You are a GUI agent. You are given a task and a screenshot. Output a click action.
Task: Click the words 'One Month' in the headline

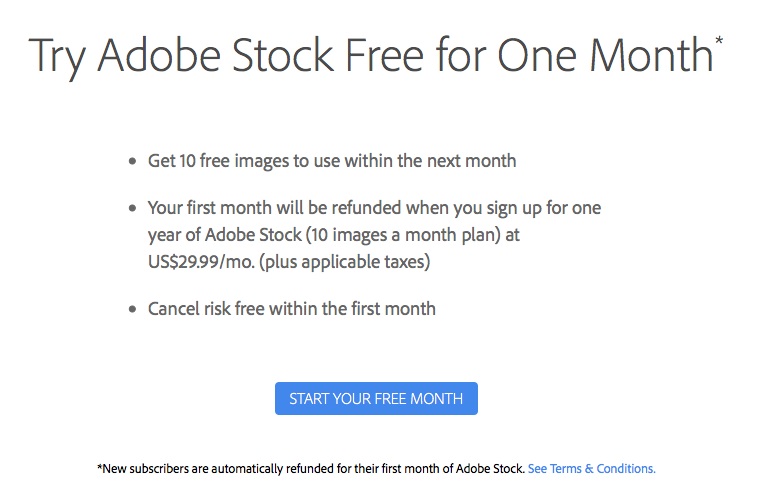click(605, 55)
